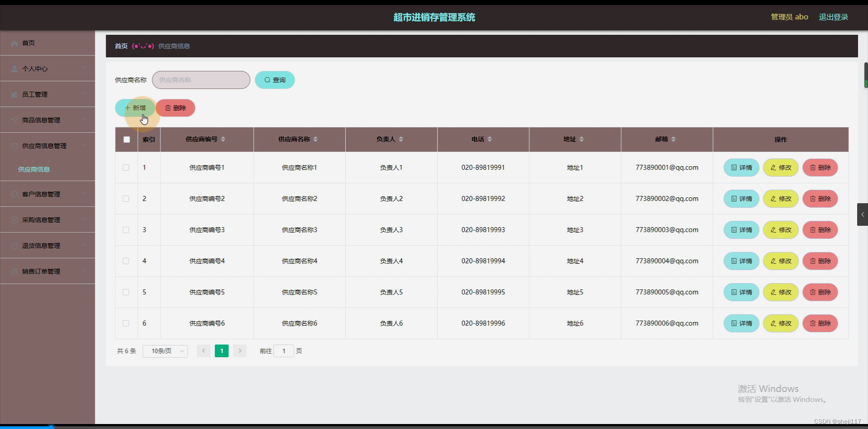Viewport: 868px width, 429px height.
Task: Go to the next page arrow
Action: pos(240,351)
